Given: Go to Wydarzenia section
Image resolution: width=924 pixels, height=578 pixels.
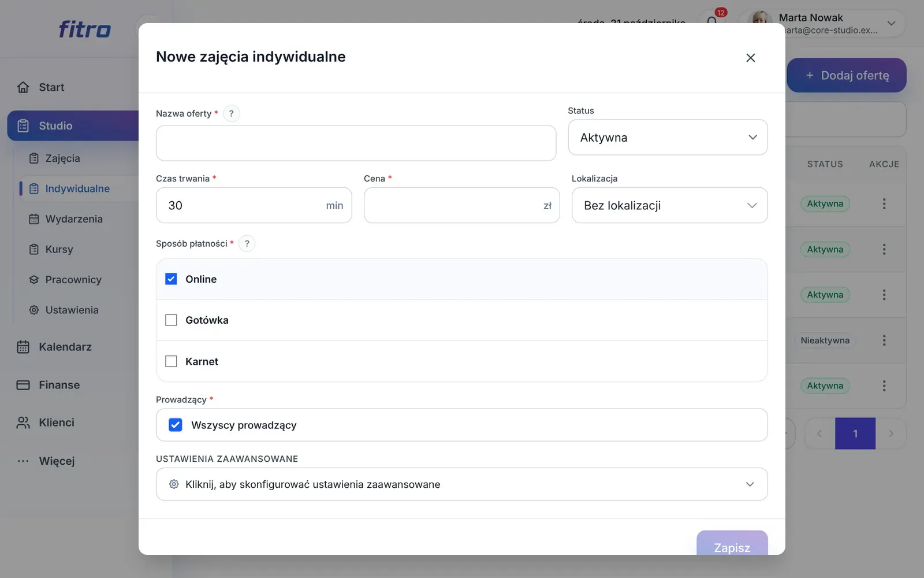Looking at the screenshot, I should [74, 219].
